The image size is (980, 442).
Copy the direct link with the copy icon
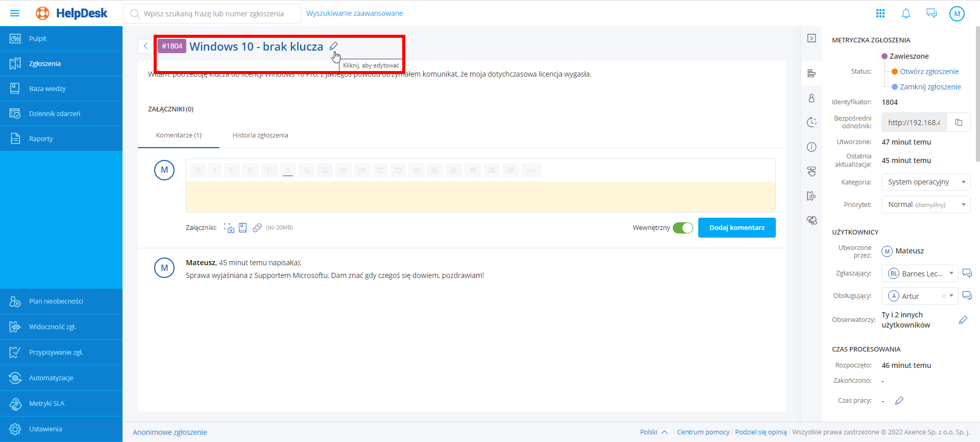959,123
